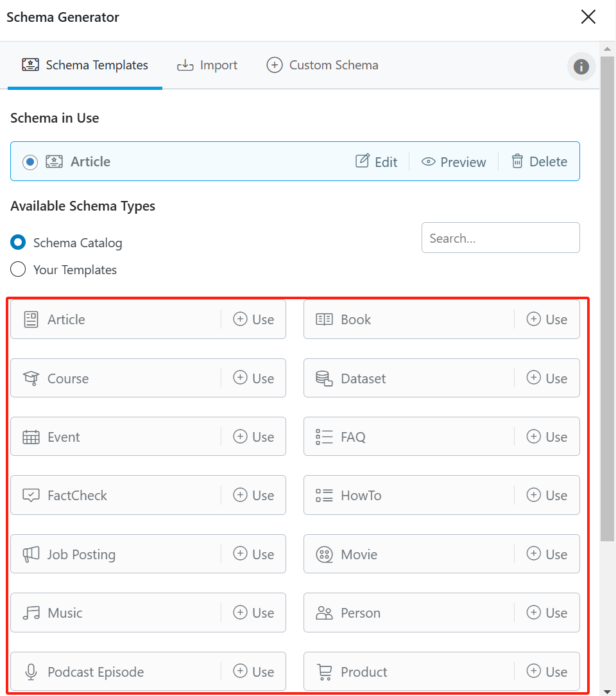Select the Article radio under Schema in Use

30,161
